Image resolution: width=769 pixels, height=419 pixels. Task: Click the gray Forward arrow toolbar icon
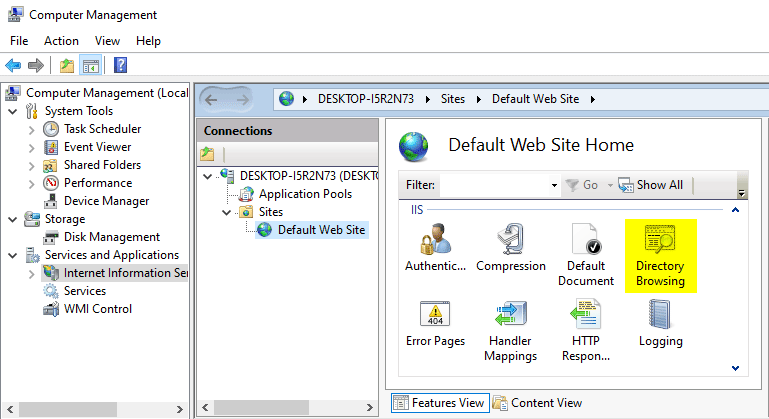click(36, 65)
